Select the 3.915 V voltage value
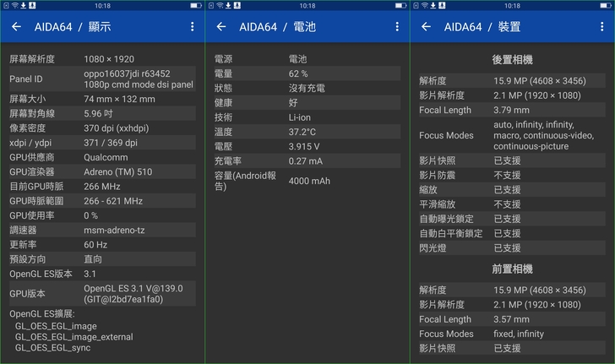 304,146
